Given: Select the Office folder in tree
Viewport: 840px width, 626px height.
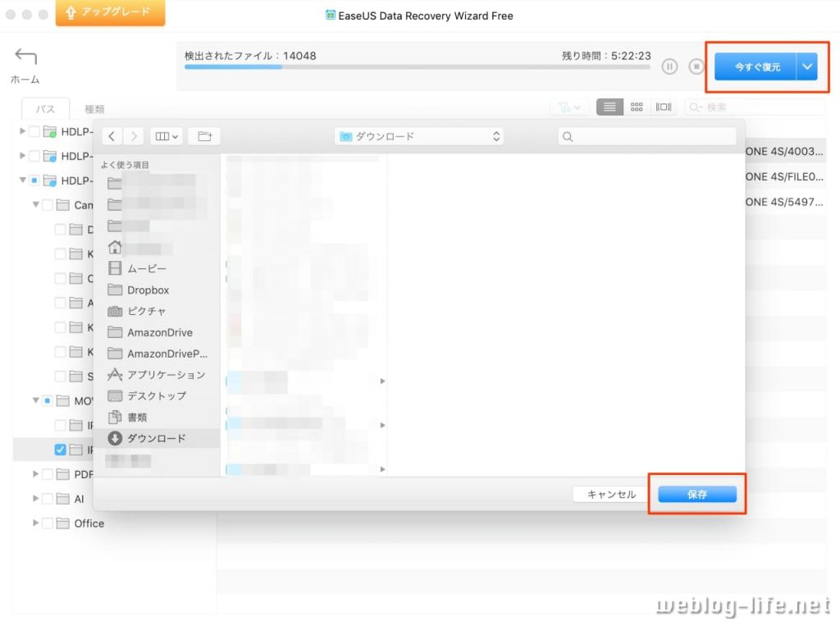Looking at the screenshot, I should 89,523.
